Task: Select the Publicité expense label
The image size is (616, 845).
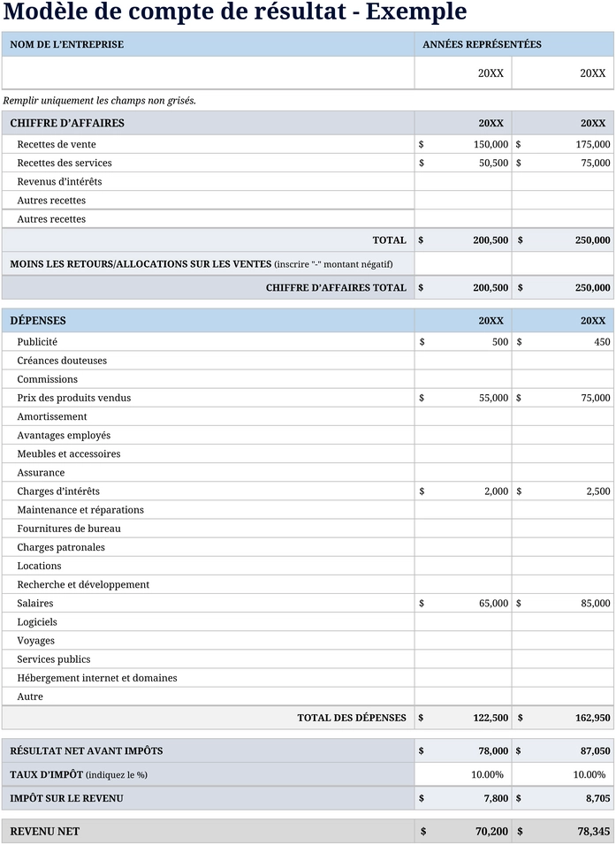Action: (37, 342)
